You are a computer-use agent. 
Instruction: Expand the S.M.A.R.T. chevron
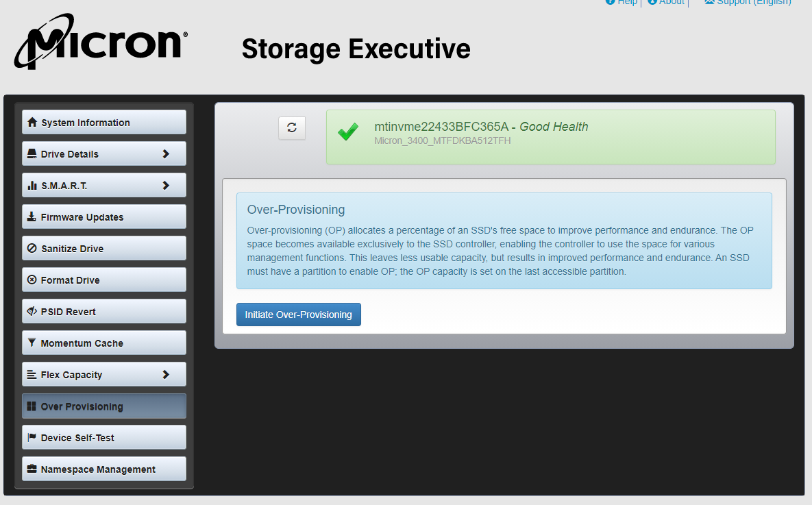166,186
